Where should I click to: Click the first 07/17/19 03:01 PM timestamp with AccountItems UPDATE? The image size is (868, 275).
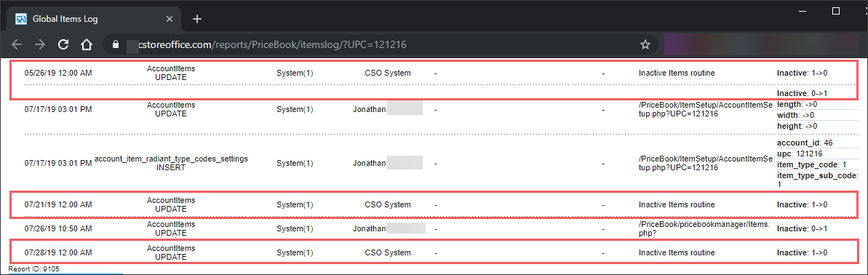click(x=59, y=109)
